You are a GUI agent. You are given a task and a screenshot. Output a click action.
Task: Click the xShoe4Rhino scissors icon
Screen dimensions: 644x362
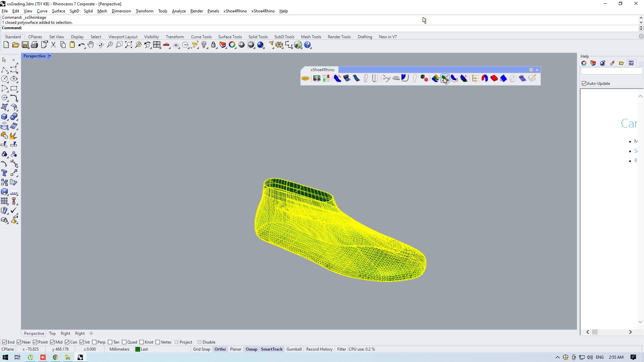[386, 79]
